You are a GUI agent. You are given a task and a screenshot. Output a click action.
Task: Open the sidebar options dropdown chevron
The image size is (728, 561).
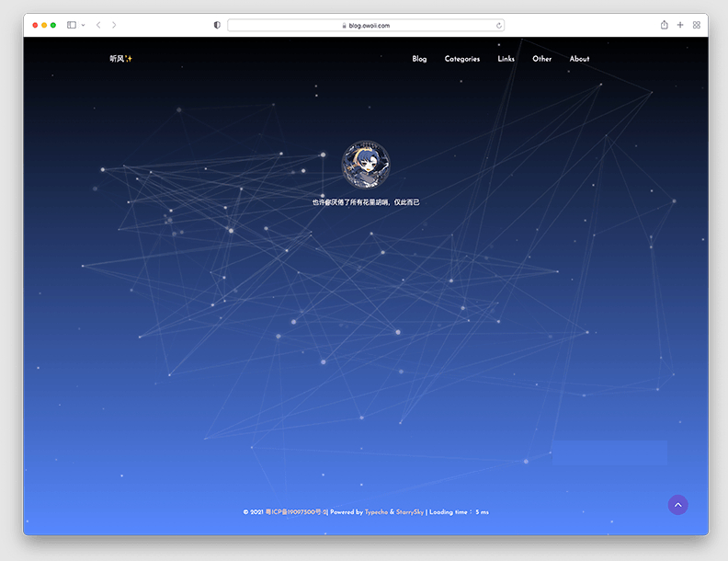[83, 25]
